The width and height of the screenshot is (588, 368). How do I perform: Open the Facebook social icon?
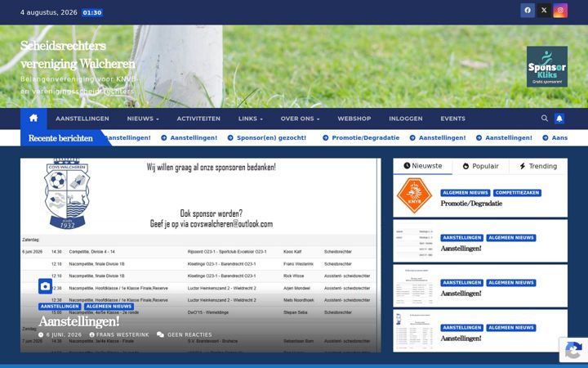[528, 11]
